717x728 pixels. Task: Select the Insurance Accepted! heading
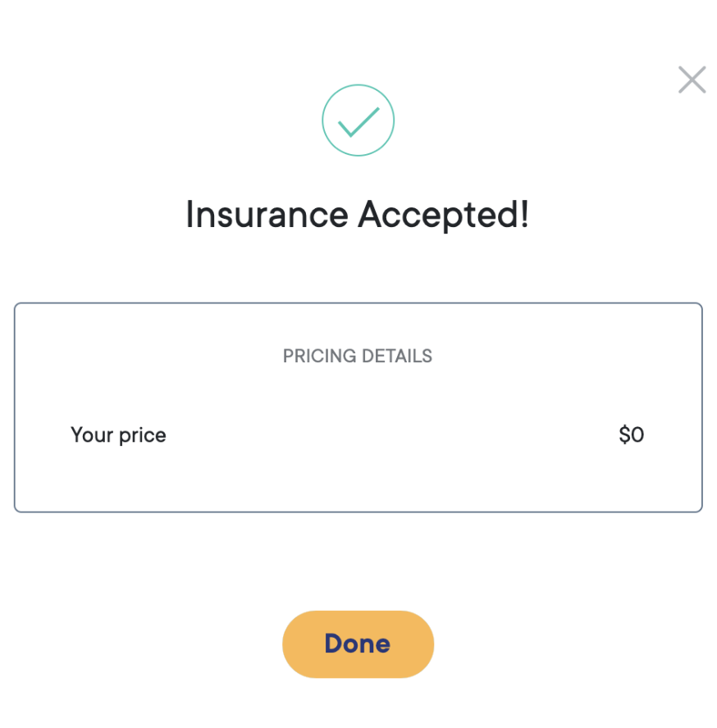click(357, 215)
